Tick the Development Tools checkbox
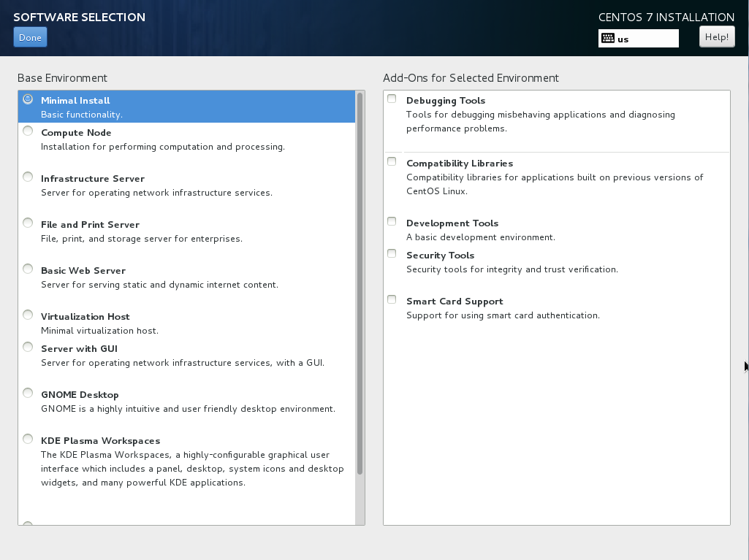This screenshot has height=560, width=749. (392, 222)
